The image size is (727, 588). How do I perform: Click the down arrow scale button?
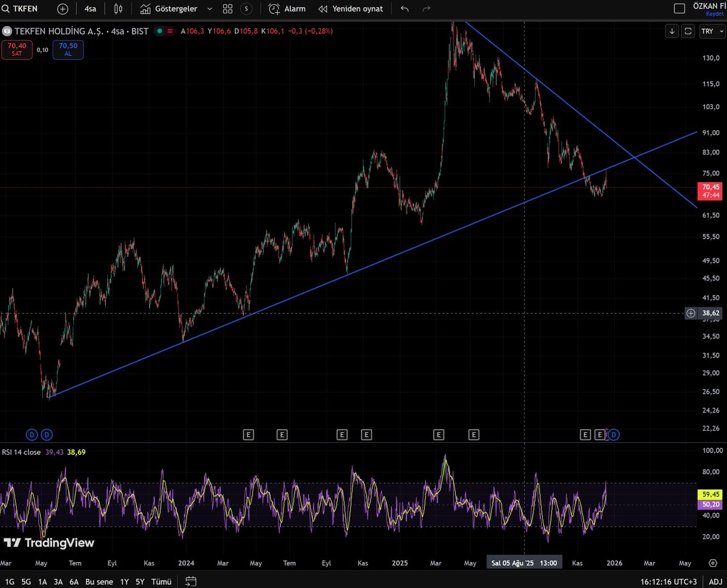coord(672,31)
